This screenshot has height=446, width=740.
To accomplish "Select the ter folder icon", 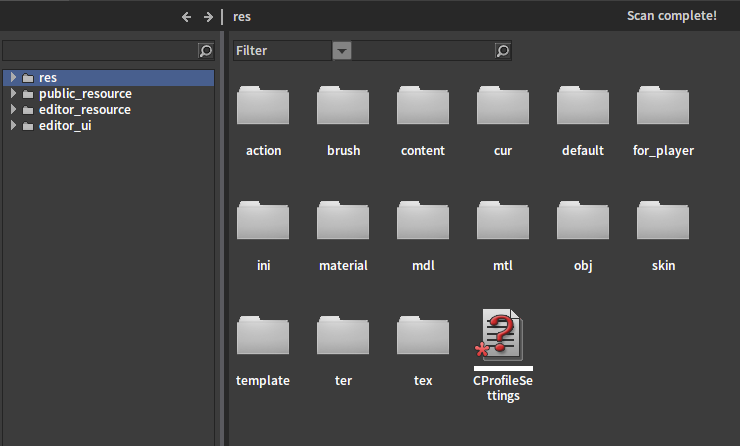I will pos(343,335).
